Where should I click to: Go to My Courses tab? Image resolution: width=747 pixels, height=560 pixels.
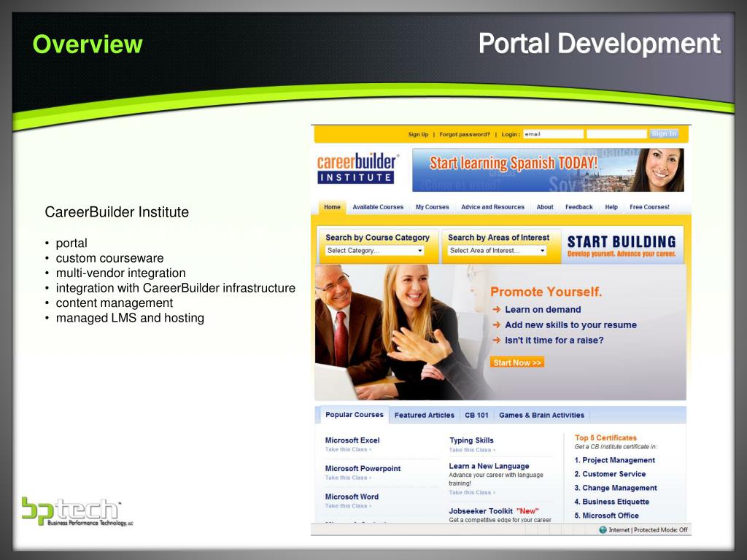tap(432, 207)
